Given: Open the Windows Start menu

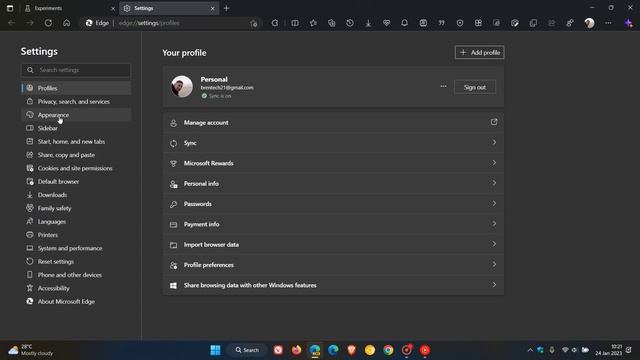Looking at the screenshot, I should pos(215,350).
